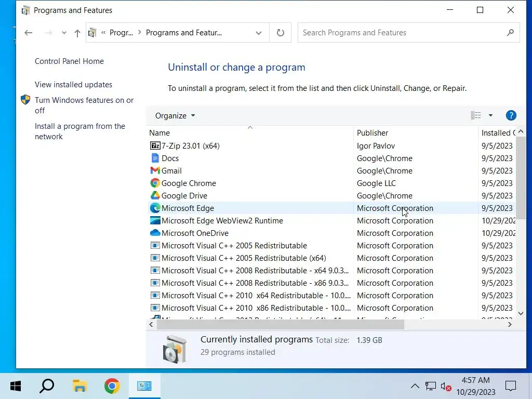Screen dimensions: 532x399
Task: Click the network tray icon
Action: pos(431,386)
